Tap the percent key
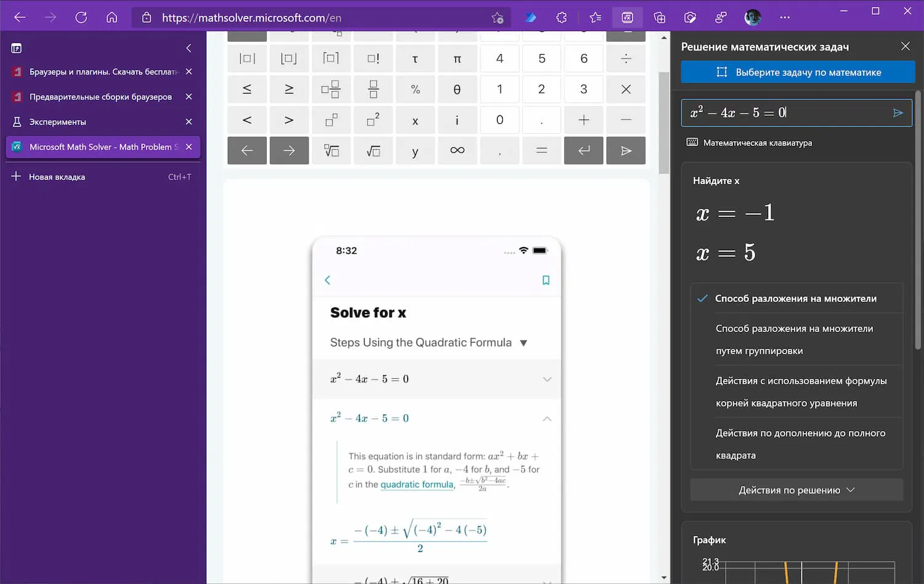This screenshot has width=924, height=584. (415, 89)
